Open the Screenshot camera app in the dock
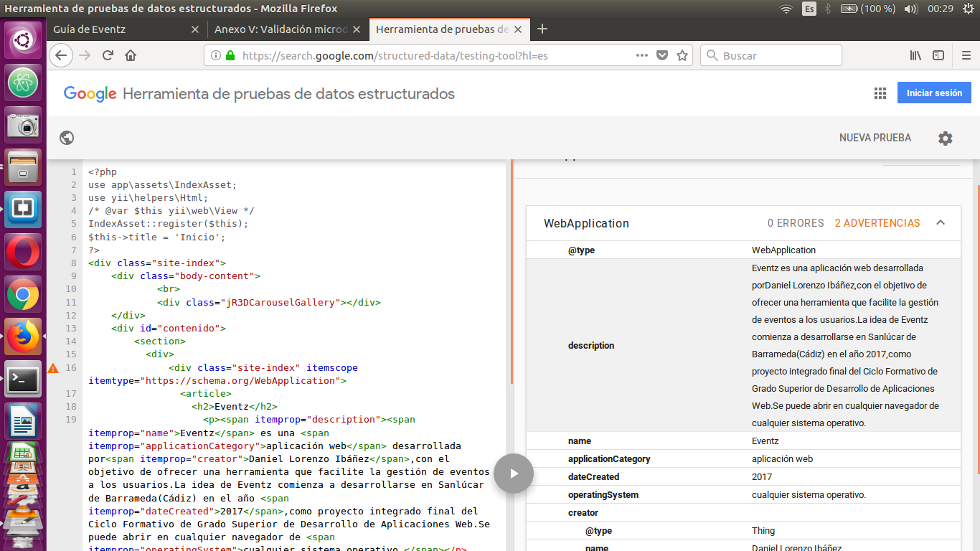This screenshot has height=551, width=980. pyautogui.click(x=23, y=125)
